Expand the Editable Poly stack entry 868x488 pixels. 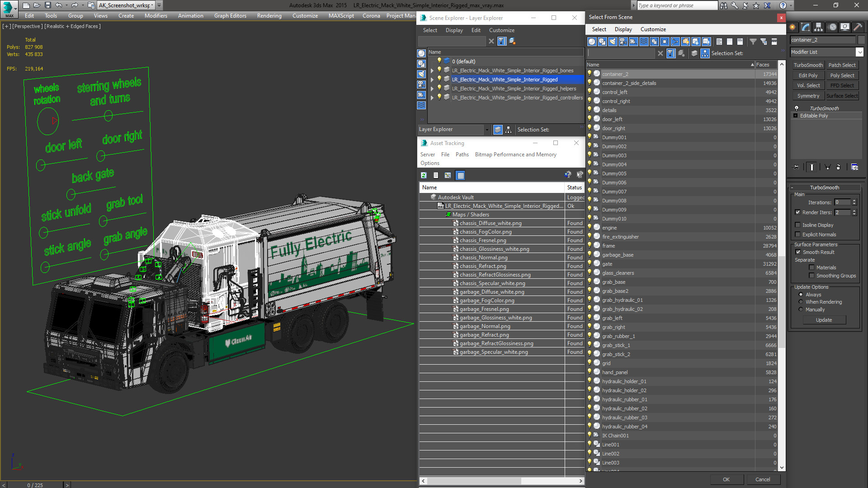[x=795, y=116]
